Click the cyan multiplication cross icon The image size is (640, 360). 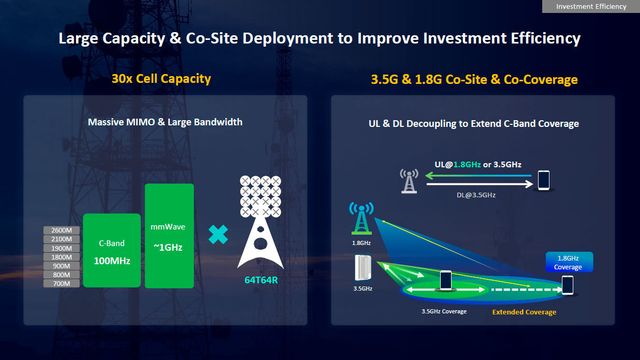coord(218,235)
